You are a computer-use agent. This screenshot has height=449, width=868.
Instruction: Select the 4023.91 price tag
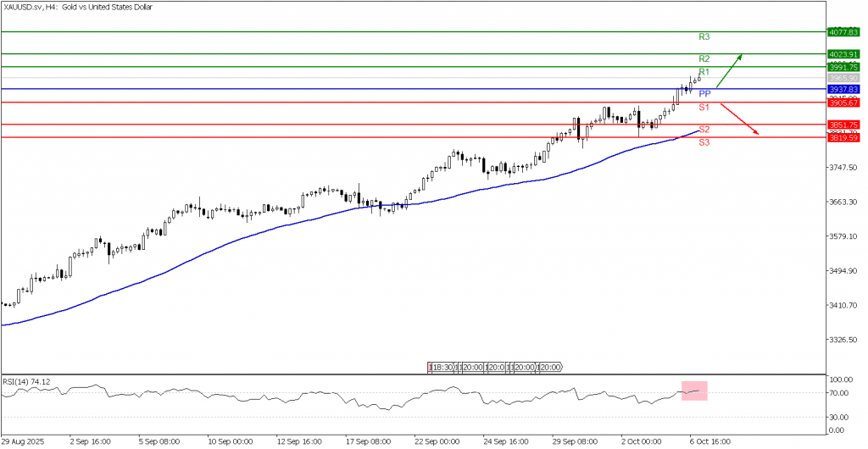click(845, 54)
